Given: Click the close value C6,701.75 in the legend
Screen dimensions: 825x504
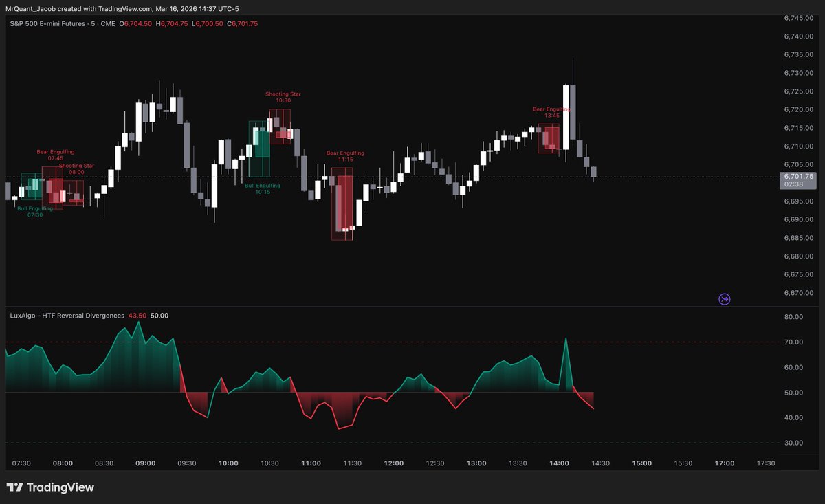Looking at the screenshot, I should tap(244, 23).
